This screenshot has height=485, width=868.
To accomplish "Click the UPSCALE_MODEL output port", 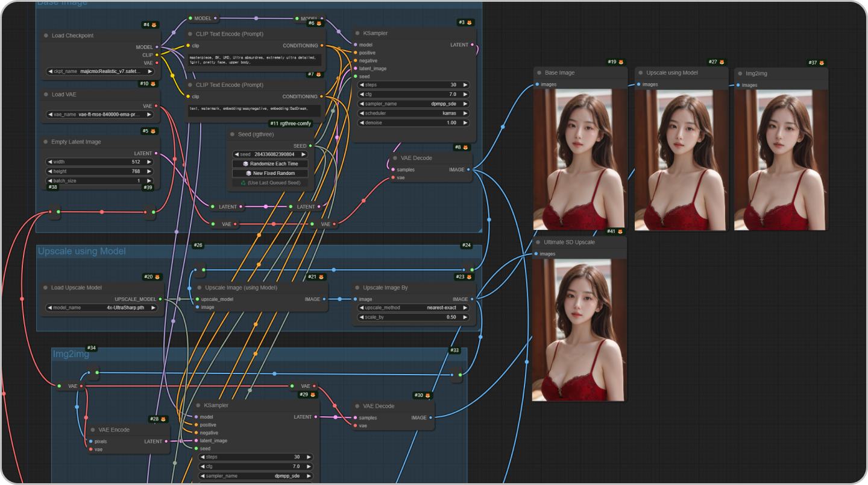I will [160, 299].
